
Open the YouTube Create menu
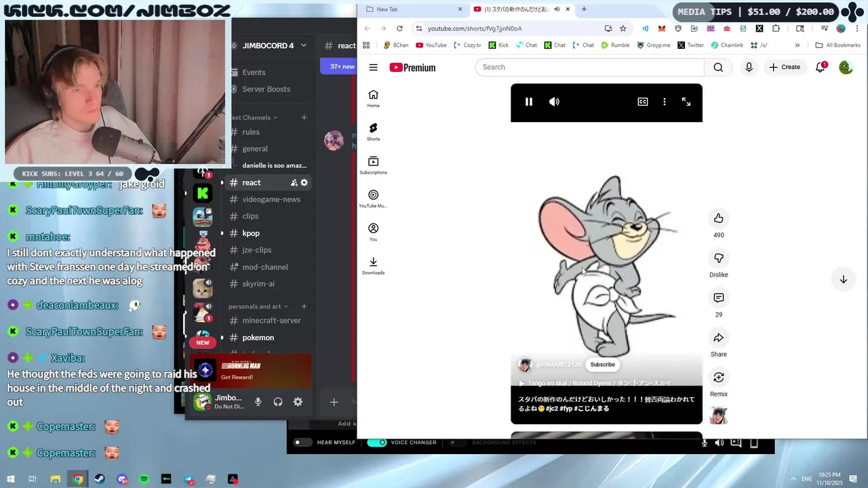[785, 67]
